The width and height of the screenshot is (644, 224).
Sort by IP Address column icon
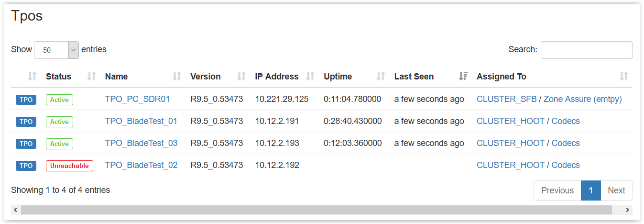310,76
